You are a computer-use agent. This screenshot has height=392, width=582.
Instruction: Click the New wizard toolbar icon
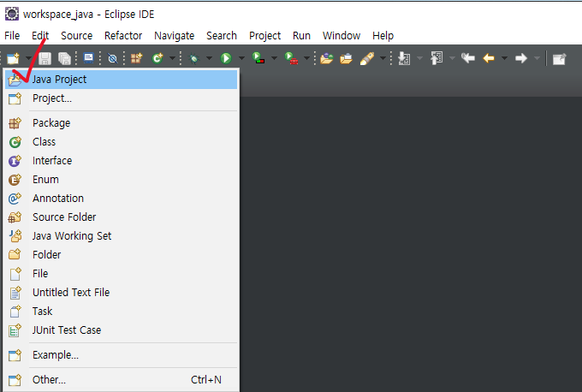tap(14, 58)
